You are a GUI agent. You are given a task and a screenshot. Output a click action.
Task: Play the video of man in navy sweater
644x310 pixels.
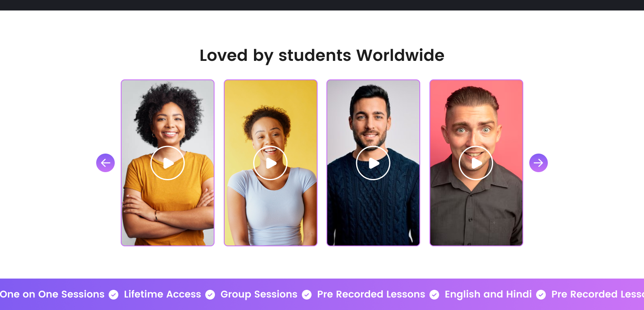373,163
